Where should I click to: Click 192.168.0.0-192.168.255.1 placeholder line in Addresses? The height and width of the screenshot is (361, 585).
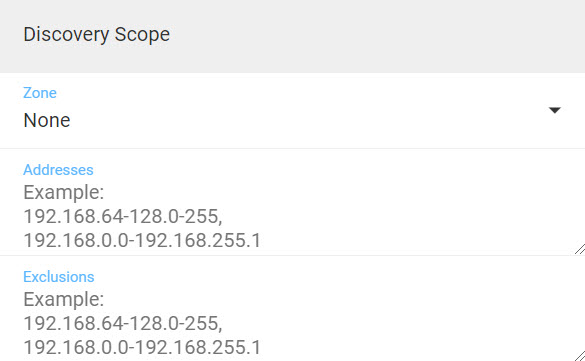tap(142, 240)
